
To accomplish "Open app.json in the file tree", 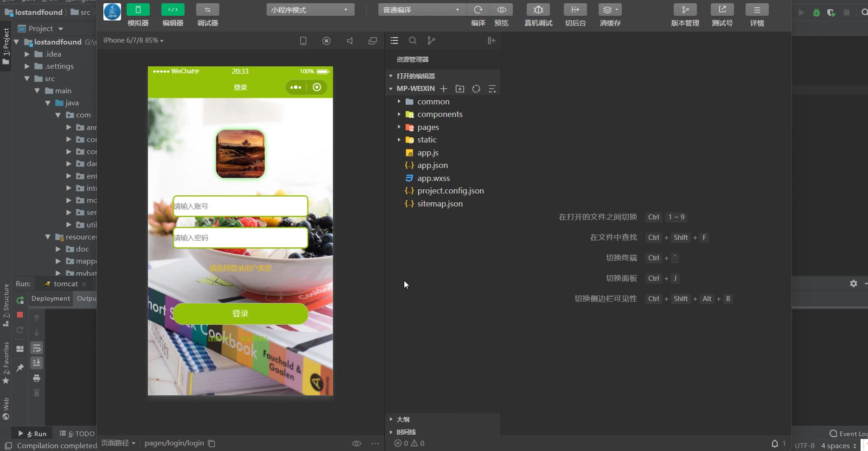I will pyautogui.click(x=432, y=165).
